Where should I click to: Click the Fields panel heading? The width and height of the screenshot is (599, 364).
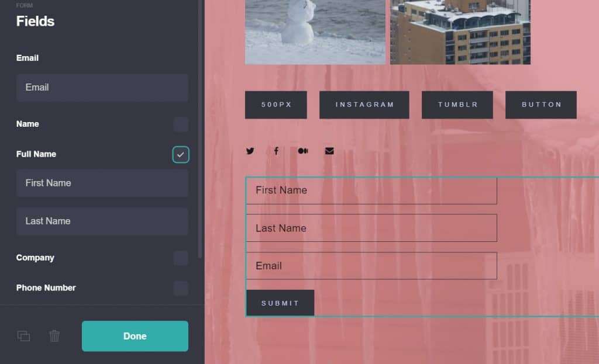point(35,22)
